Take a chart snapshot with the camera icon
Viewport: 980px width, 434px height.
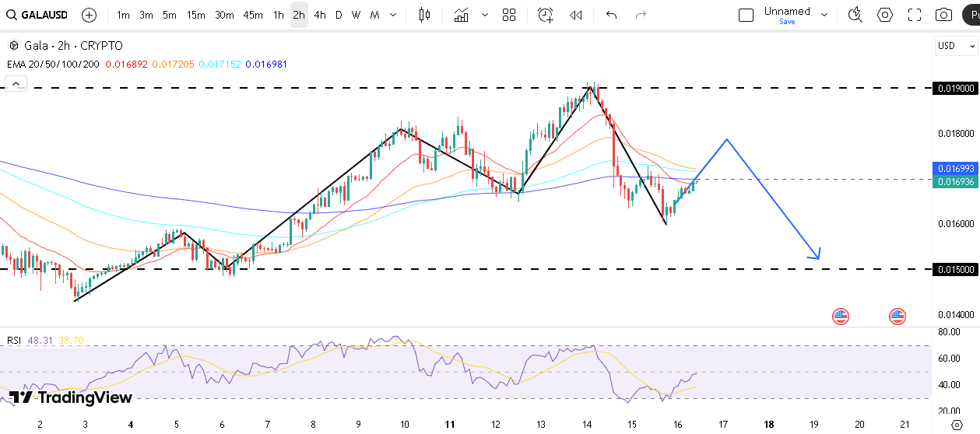(943, 15)
